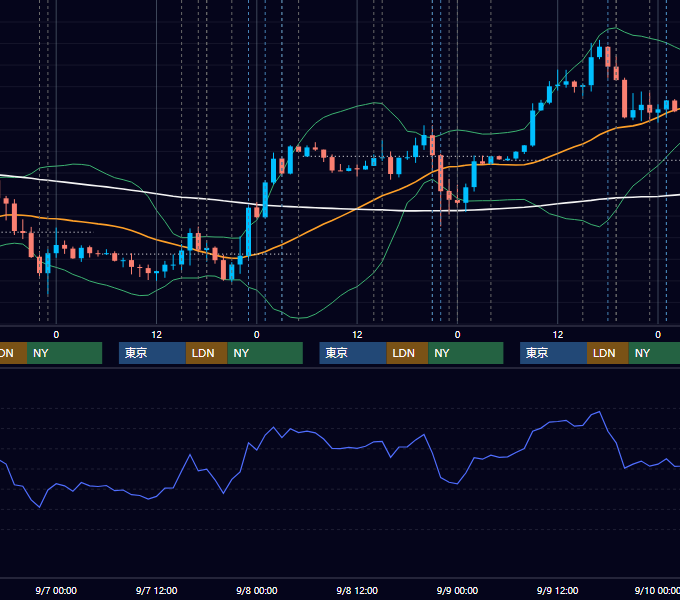Click the 9/9 12:00 time axis label

pos(557,590)
